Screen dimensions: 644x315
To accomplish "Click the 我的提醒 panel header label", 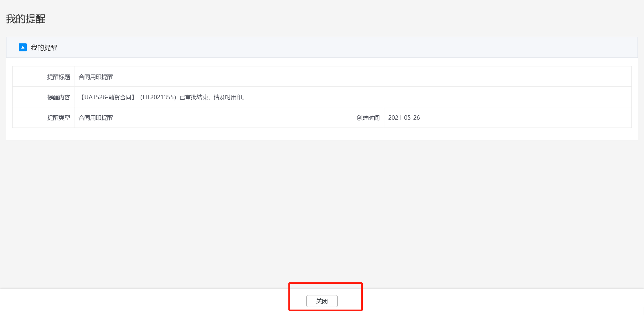I will point(44,48).
